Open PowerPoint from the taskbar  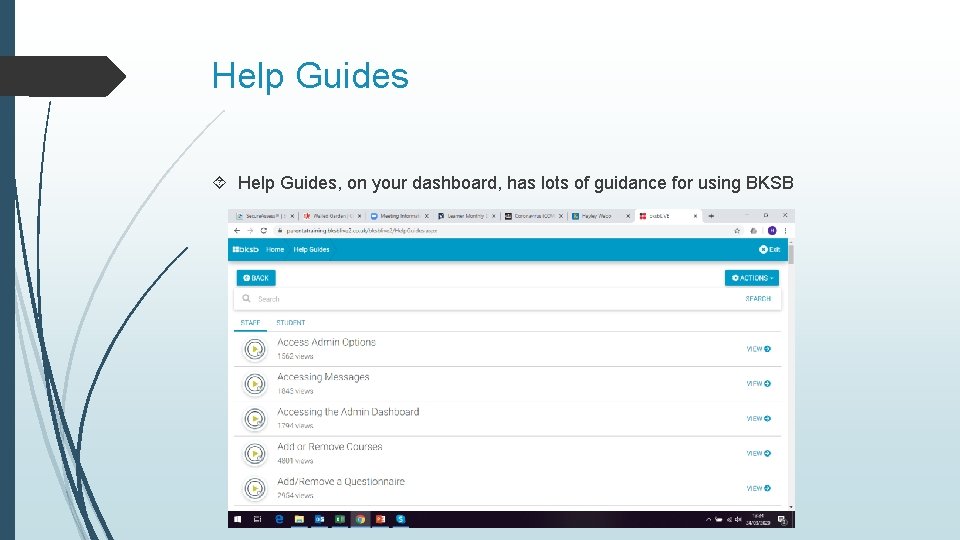[x=380, y=519]
